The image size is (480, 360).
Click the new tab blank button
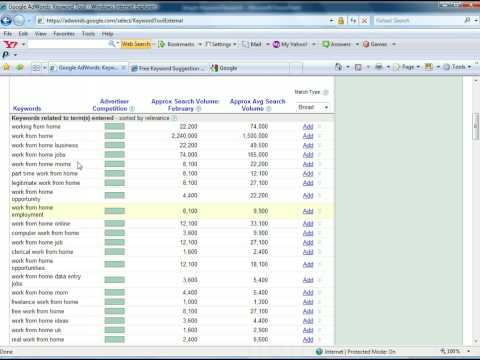[296, 68]
